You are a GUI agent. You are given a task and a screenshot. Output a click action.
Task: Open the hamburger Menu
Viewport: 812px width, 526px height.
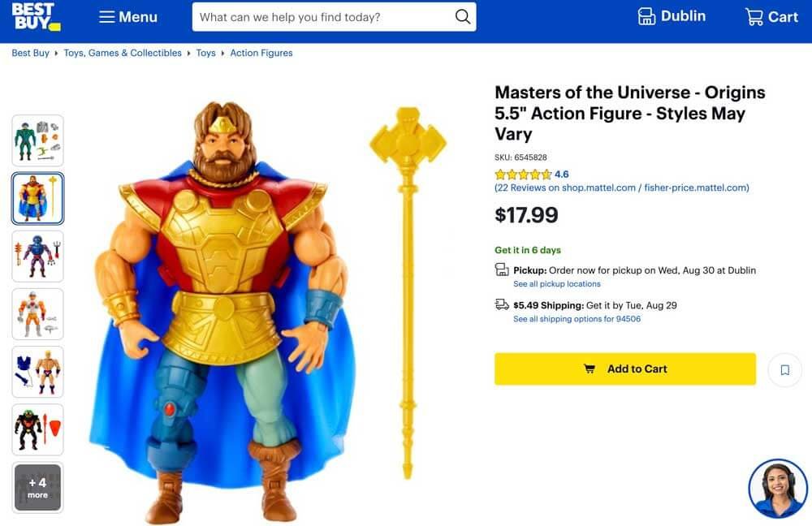pos(127,16)
